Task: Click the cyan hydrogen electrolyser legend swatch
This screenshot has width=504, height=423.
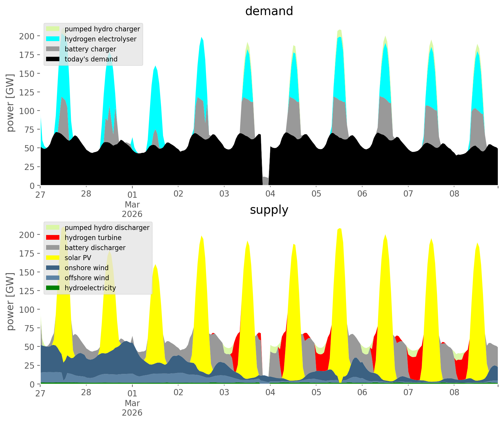Action: click(x=53, y=39)
